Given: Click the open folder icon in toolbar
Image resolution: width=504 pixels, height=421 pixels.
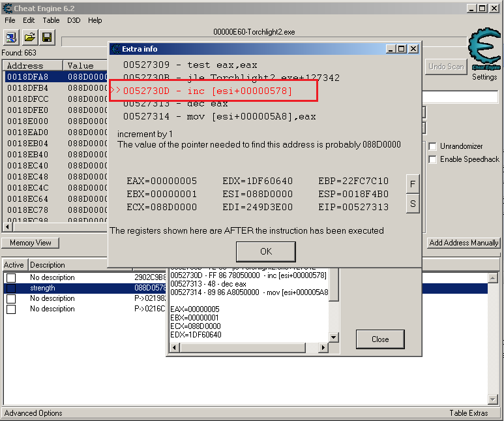Looking at the screenshot, I should tap(30, 37).
